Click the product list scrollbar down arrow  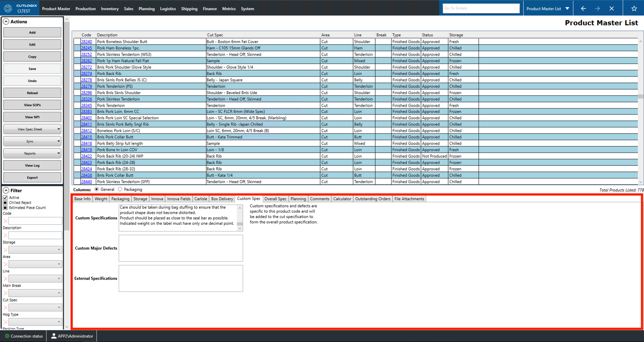coord(641,181)
